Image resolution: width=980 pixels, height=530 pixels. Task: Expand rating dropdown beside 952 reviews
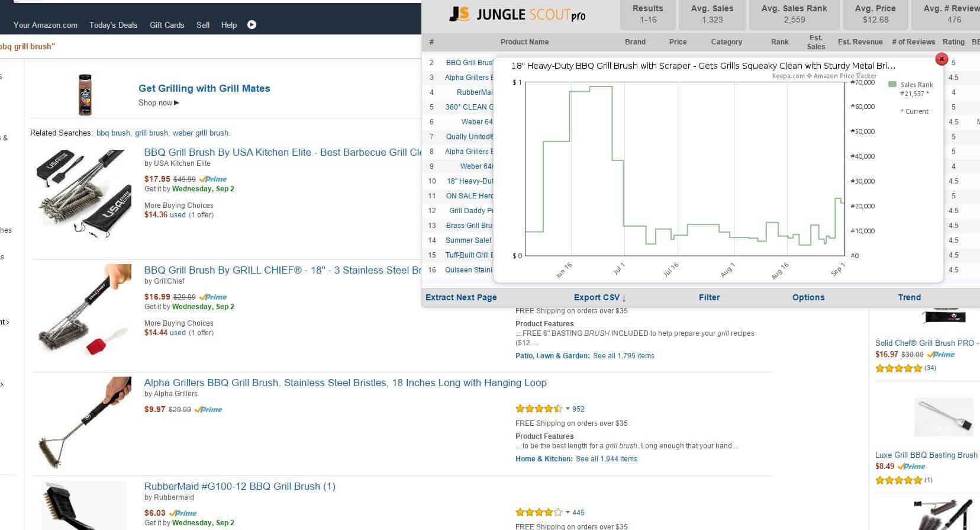pos(568,409)
